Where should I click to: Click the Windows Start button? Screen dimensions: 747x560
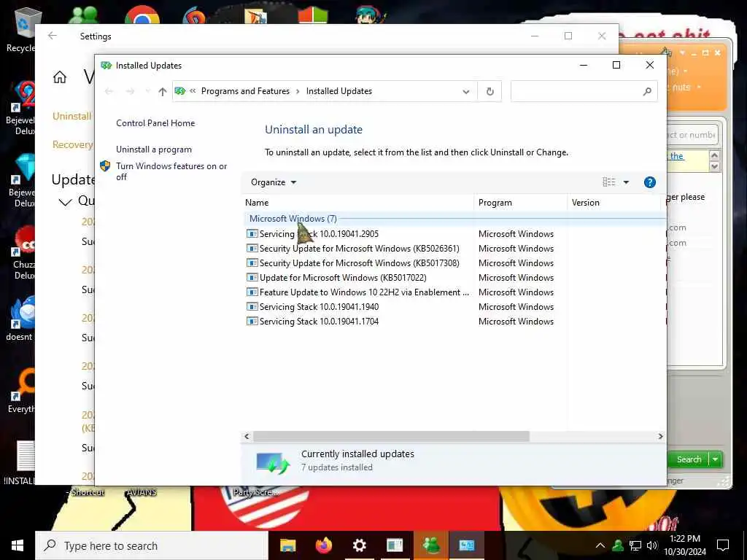tap(18, 545)
